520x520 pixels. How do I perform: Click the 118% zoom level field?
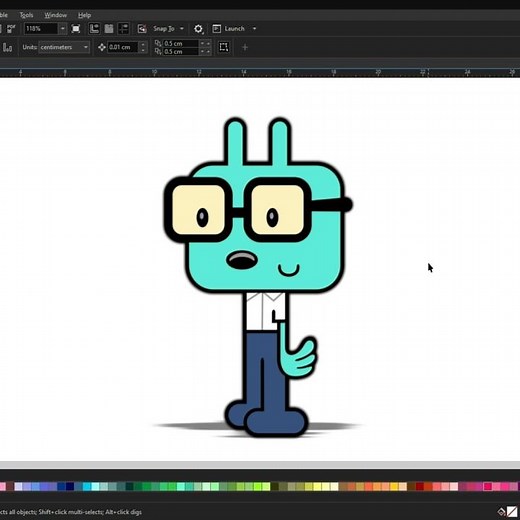tap(41, 29)
